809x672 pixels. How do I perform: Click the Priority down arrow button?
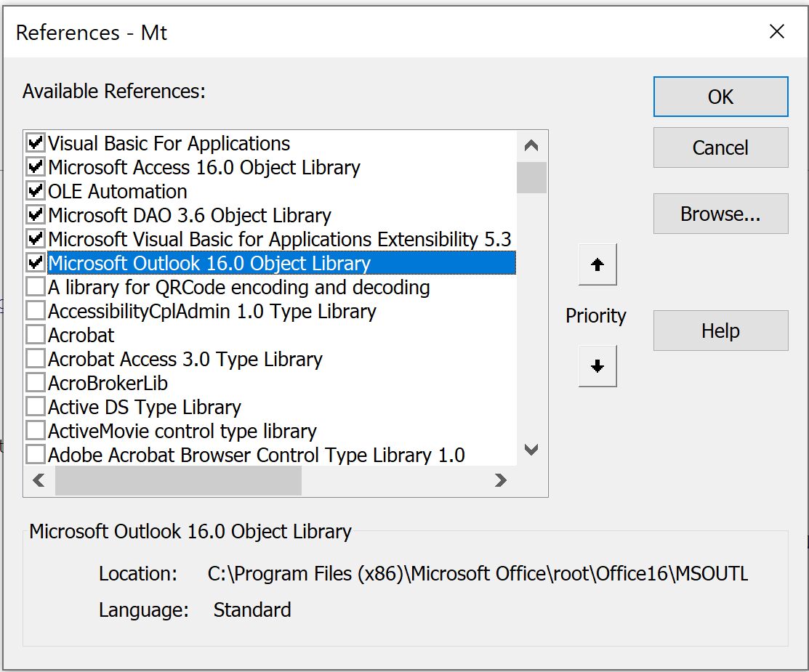(x=597, y=366)
